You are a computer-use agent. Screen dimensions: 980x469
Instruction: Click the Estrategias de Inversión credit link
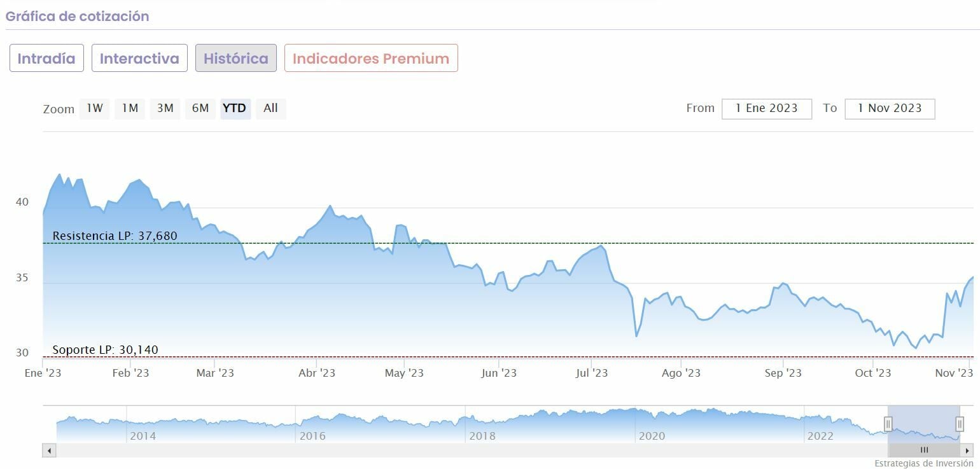coord(923,463)
